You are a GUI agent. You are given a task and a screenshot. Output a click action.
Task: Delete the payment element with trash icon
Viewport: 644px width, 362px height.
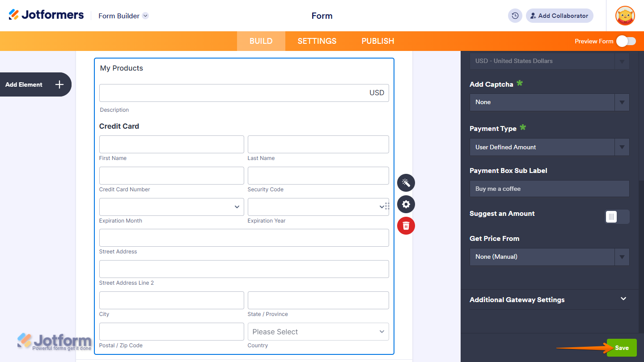[406, 226]
